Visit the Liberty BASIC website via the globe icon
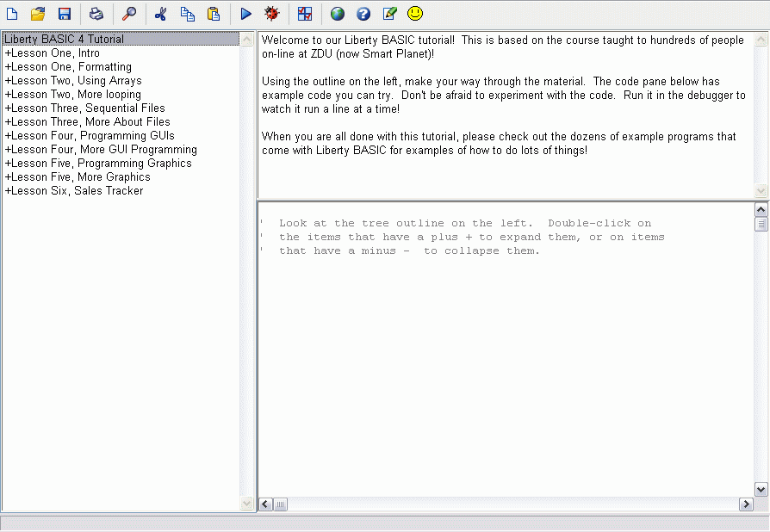The image size is (770, 532). (337, 14)
